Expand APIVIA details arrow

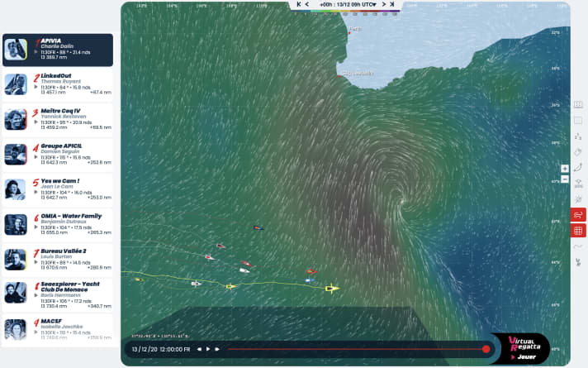tap(36, 52)
